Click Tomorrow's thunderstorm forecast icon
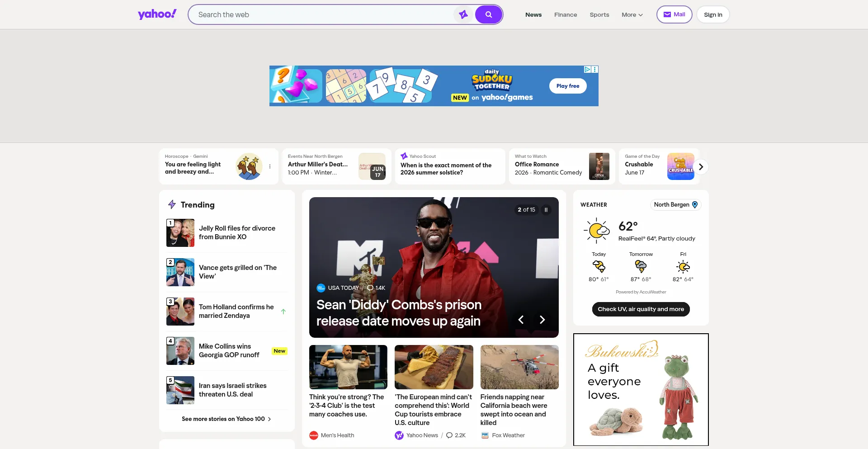 (x=641, y=266)
